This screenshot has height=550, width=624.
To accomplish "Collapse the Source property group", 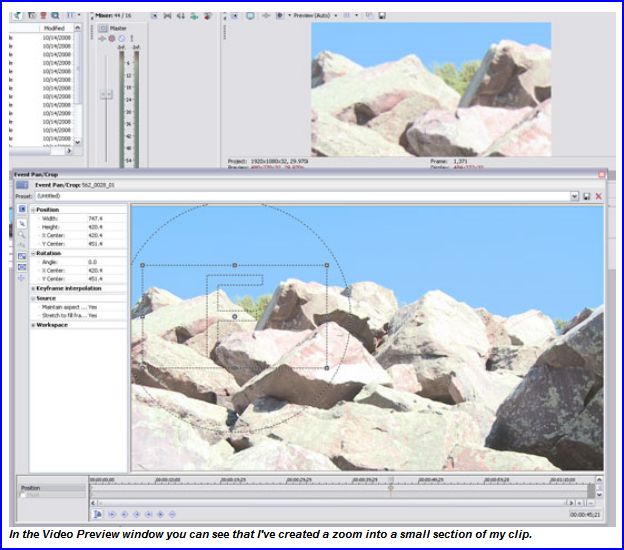I will pos(33,298).
